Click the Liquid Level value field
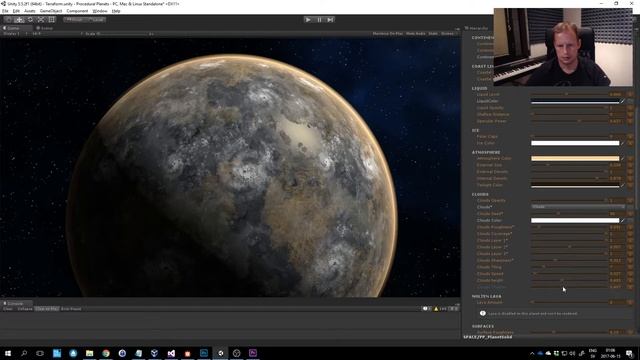This screenshot has width=640, height=360. (x=617, y=94)
